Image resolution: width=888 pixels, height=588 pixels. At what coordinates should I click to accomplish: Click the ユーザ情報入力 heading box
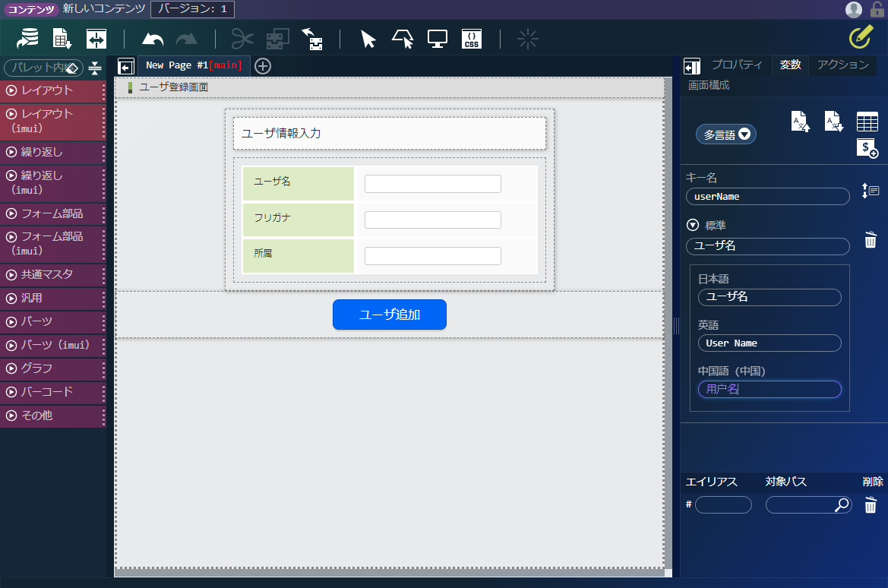point(390,134)
